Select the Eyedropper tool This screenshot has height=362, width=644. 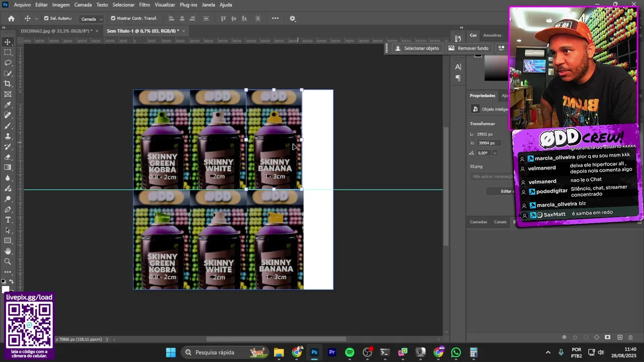point(8,105)
